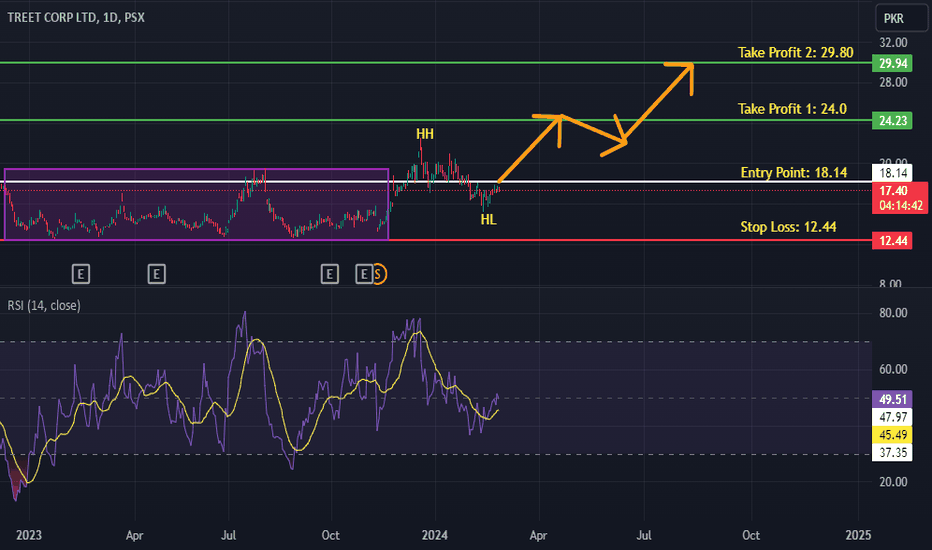
Task: Click the TREET CORP LTD, 1D, PSX symbol title
Action: (76, 17)
